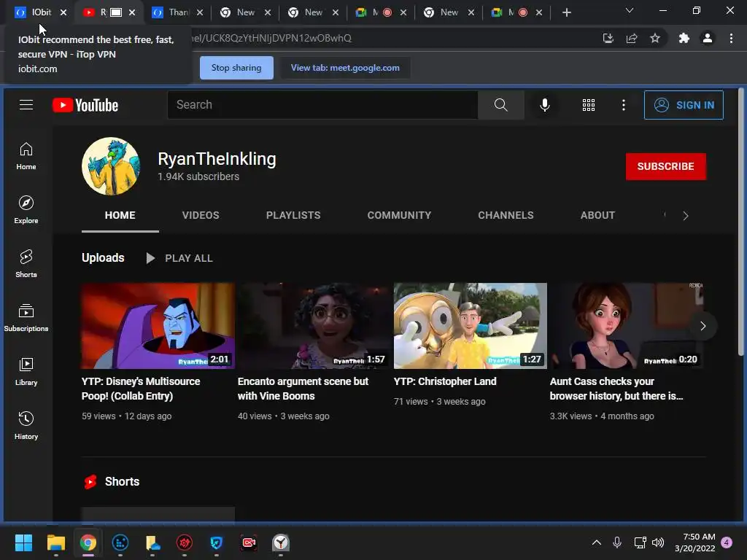Open the notification badge in system tray
The image size is (747, 560).
click(x=727, y=542)
